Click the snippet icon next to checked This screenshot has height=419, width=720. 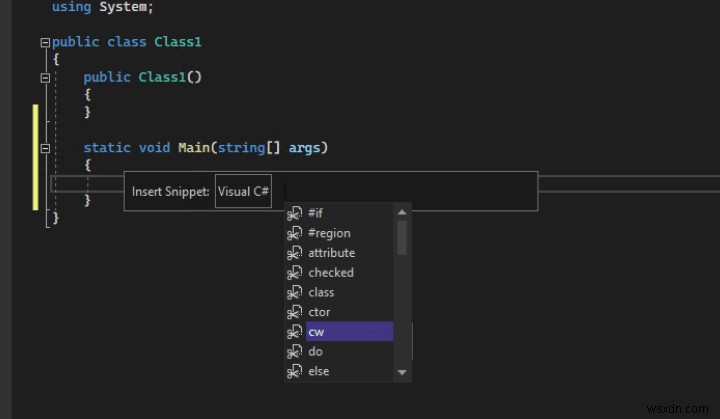pos(294,272)
